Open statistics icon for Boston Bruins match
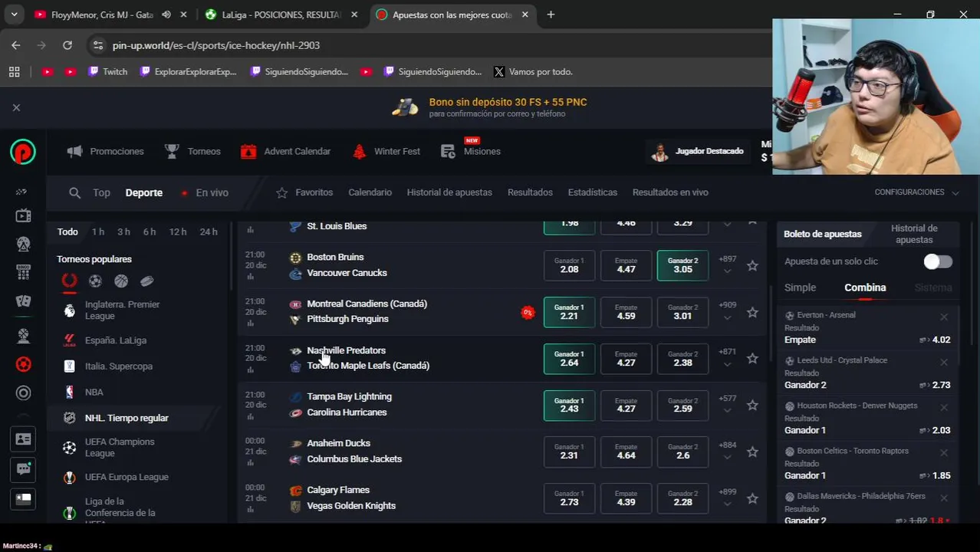The image size is (980, 552). coord(250,278)
